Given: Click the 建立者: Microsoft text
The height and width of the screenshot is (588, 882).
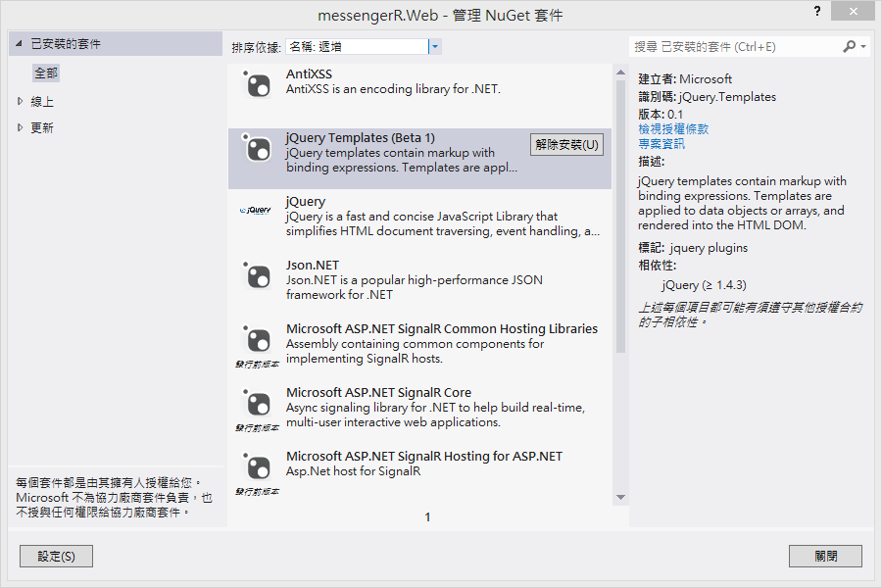Looking at the screenshot, I should coord(685,78).
